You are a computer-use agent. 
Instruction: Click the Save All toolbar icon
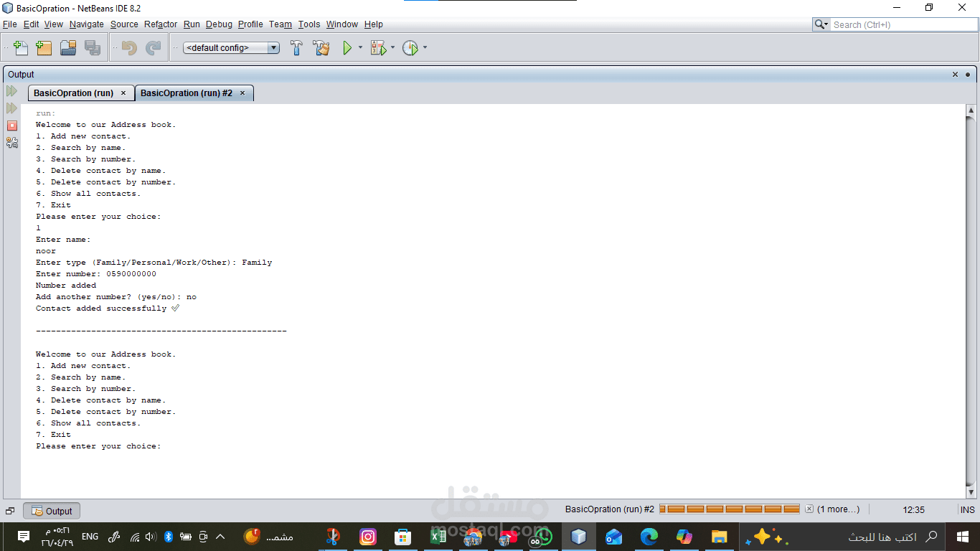93,48
